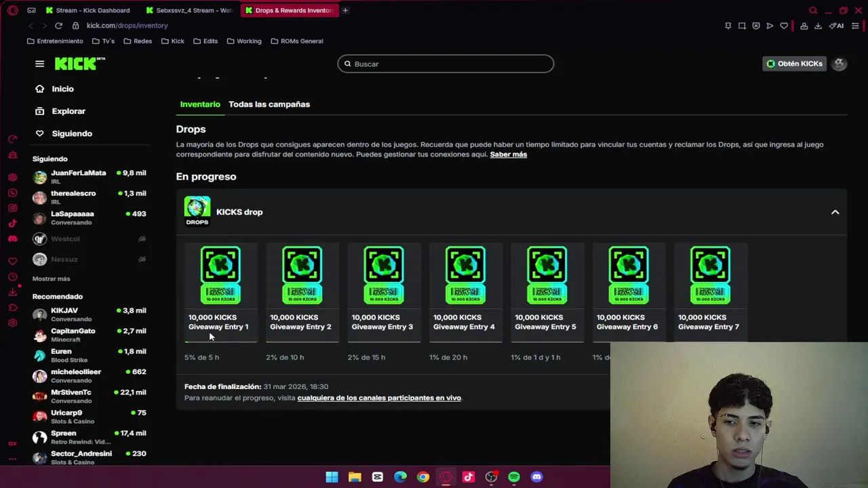Switch to Sebxssvz_4 Stream browser tab

(x=190, y=10)
